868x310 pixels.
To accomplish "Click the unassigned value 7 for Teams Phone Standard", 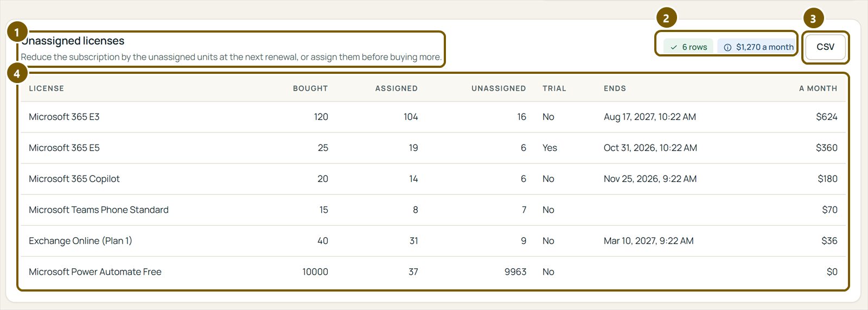I will click(x=524, y=210).
